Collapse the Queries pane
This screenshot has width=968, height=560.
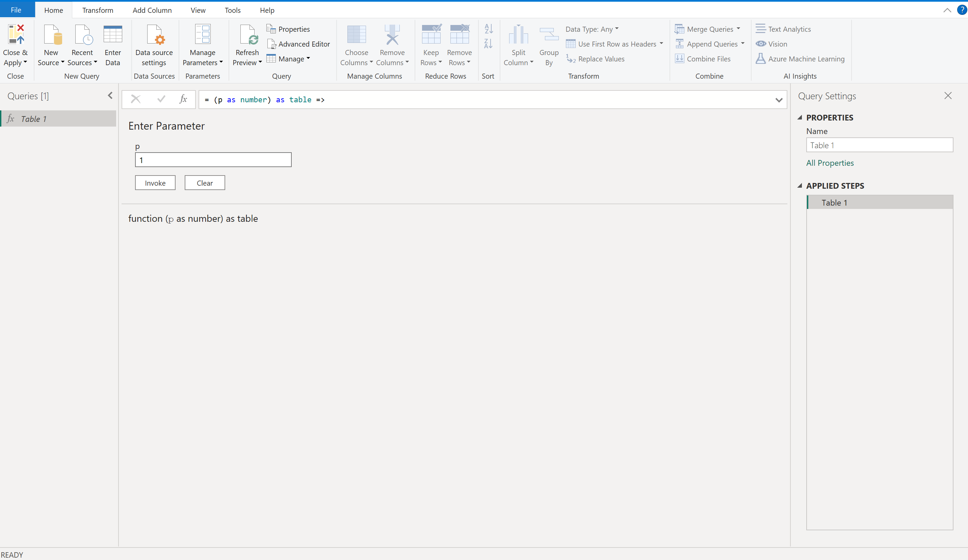[110, 96]
